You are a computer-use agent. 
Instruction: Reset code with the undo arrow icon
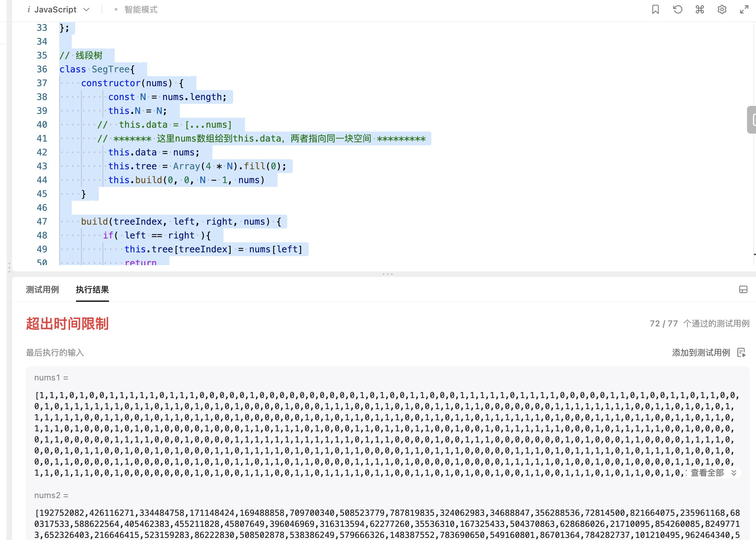678,10
